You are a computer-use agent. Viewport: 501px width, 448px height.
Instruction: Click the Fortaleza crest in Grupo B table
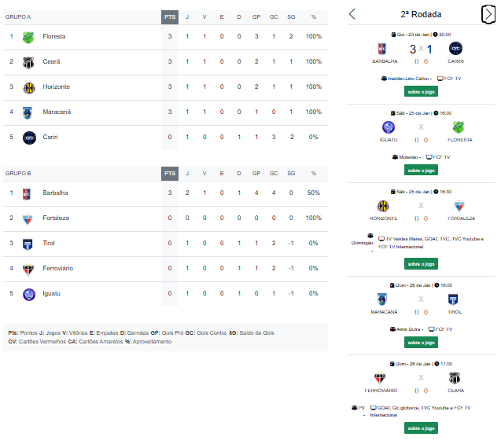coord(28,219)
